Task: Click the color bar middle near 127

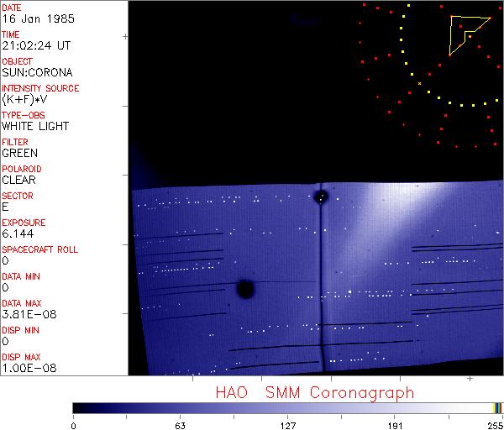Action: 287,407
